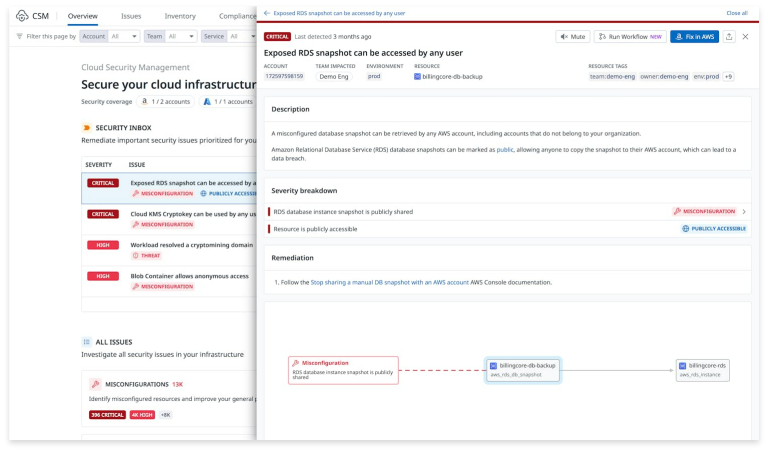This screenshot has height=452, width=768.
Task: Open the Run Workflow button
Action: pyautogui.click(x=630, y=37)
